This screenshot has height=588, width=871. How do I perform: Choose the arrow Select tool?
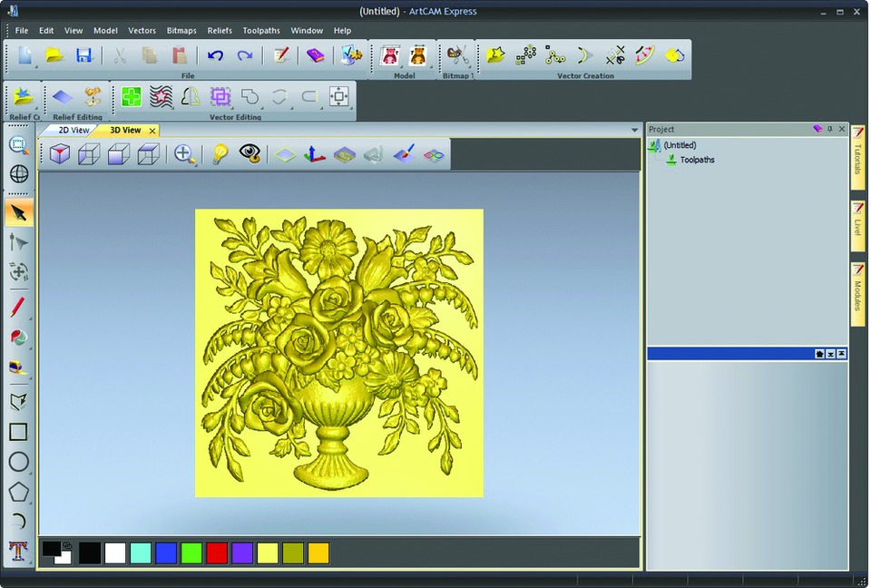click(18, 213)
